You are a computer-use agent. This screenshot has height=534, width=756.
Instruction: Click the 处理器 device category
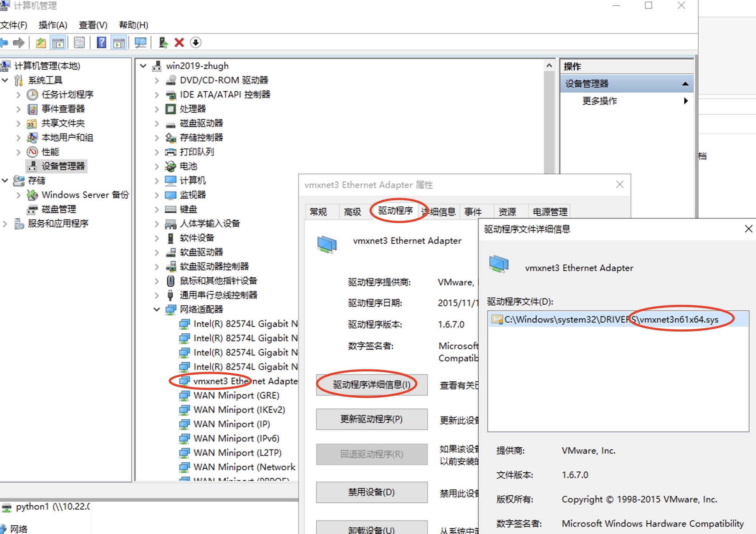(193, 109)
